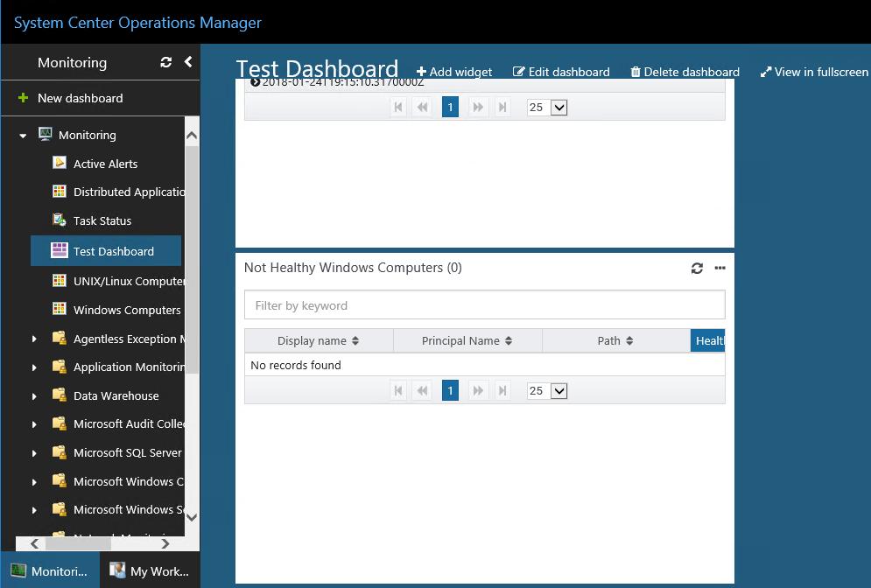The image size is (871, 588).
Task: Go to next page in Not Healthy Computers pager
Action: tap(478, 390)
